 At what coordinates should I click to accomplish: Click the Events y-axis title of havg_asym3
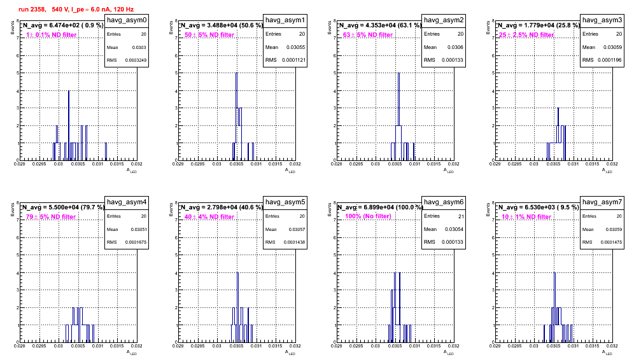click(488, 27)
